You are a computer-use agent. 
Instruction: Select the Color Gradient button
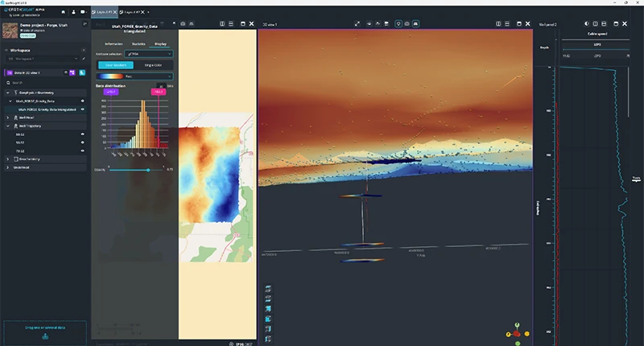(x=116, y=65)
